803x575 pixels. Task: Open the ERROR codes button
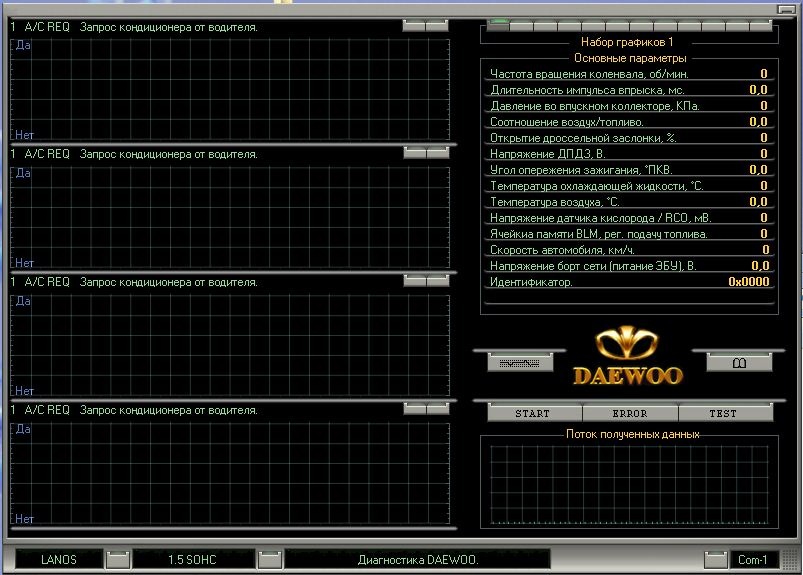tap(630, 413)
